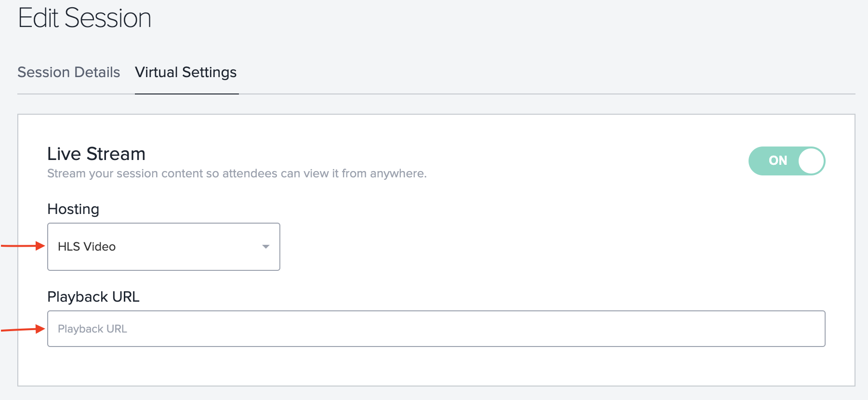The width and height of the screenshot is (868, 400).
Task: Select the HLS Video text in Hosting
Action: [87, 247]
